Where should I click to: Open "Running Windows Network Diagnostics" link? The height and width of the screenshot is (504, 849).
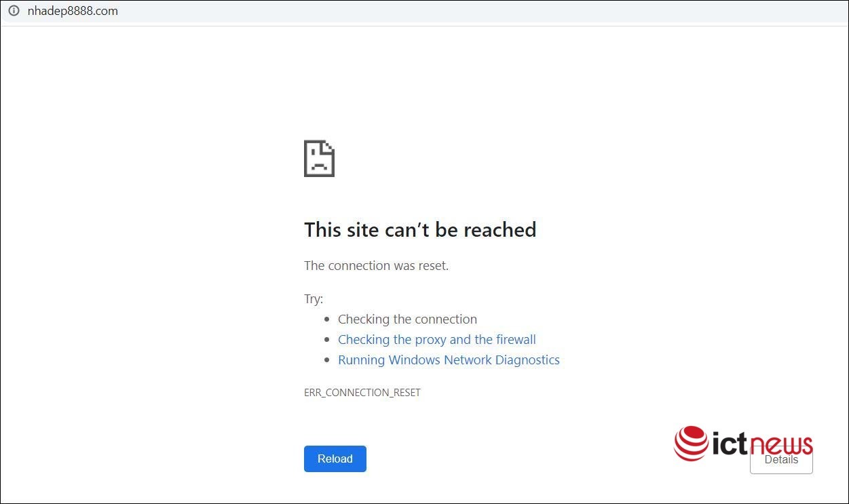tap(449, 360)
